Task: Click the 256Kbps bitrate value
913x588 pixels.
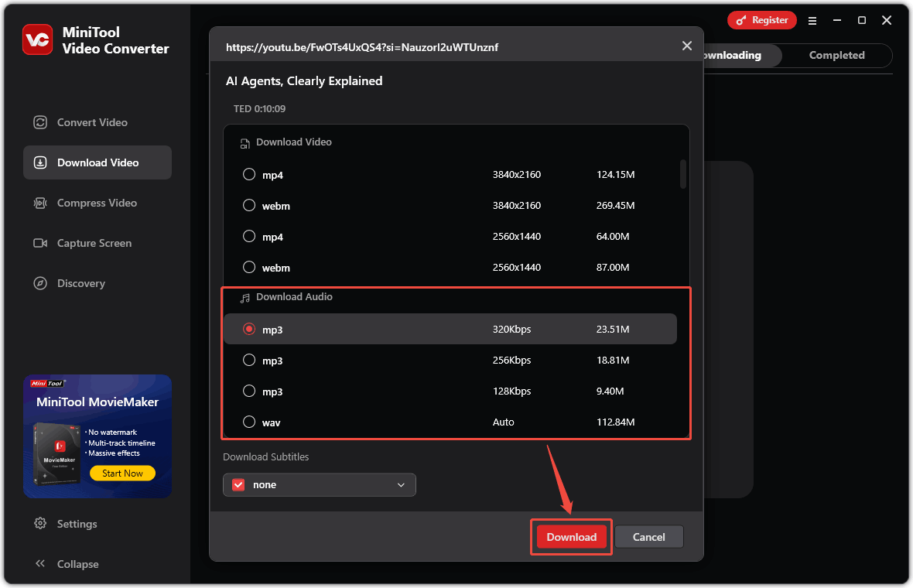Action: pyautogui.click(x=511, y=360)
